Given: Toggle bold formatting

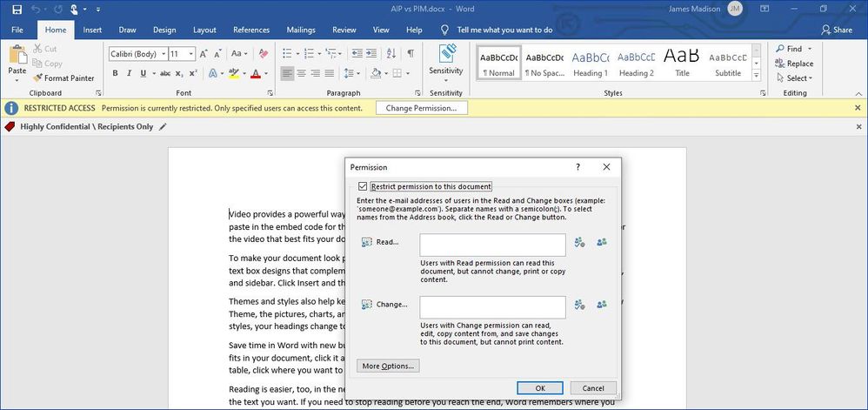Looking at the screenshot, I should coord(115,73).
